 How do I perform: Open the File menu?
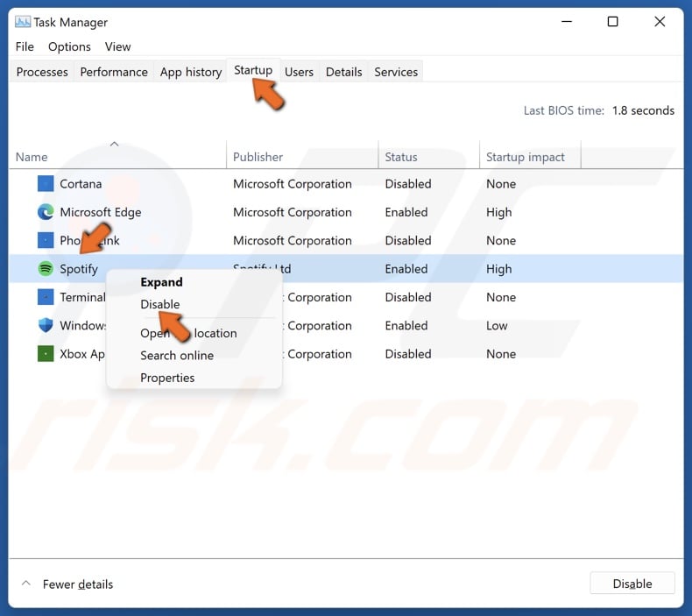point(25,46)
